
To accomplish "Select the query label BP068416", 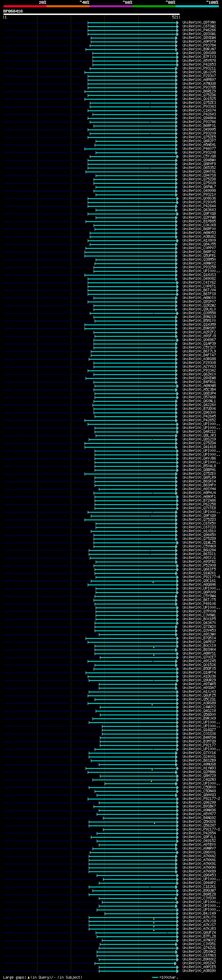I will (13, 11).
